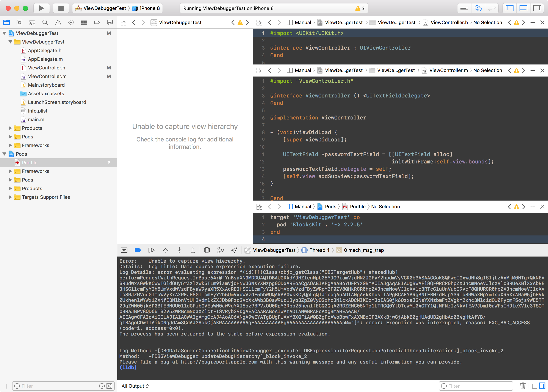Viewport: 548px width, 392px height.
Task: Click the Simulate Location arrow icon
Action: (x=234, y=250)
